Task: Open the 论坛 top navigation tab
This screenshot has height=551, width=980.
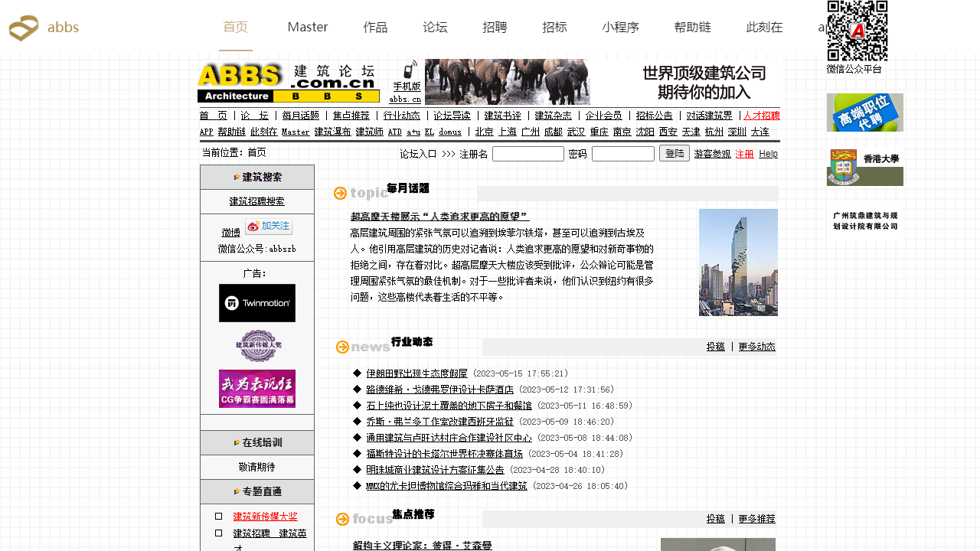Action: pos(435,28)
